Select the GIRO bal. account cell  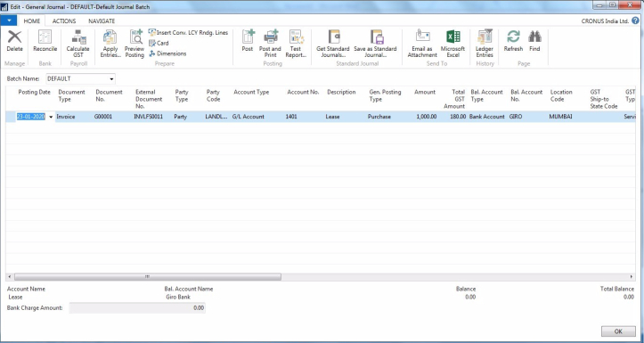pyautogui.click(x=516, y=117)
